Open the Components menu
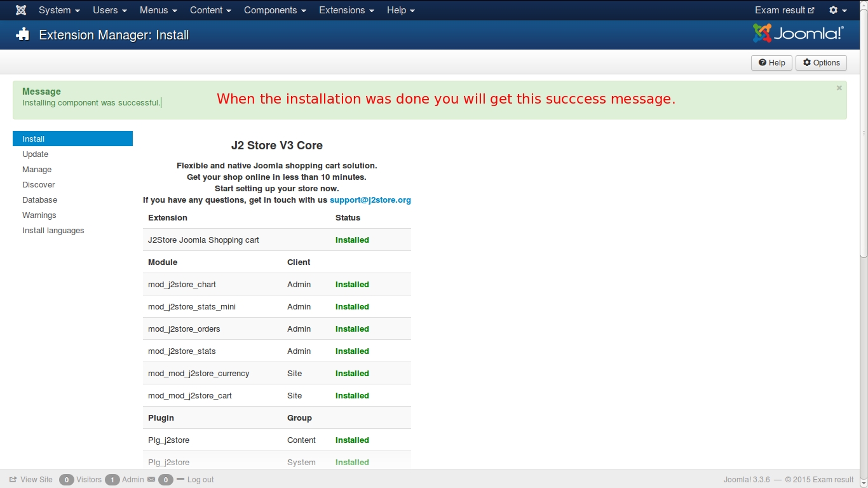The width and height of the screenshot is (868, 488). click(275, 10)
